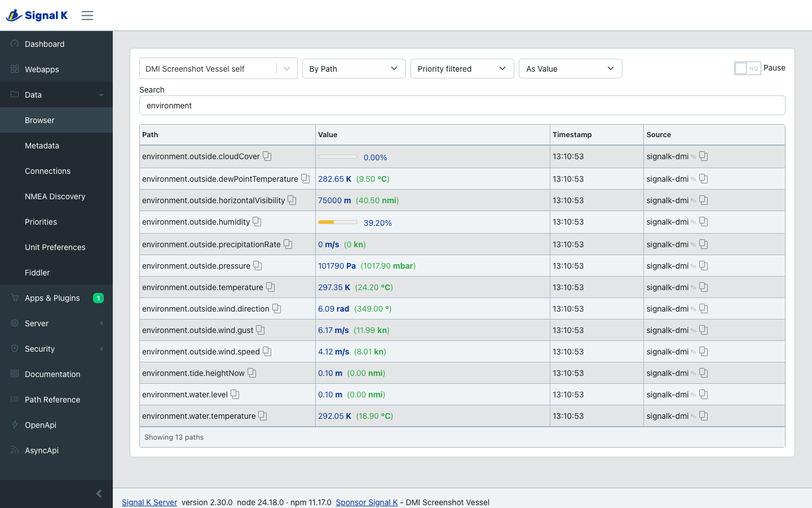Follow the Signal K Server footer link
Screen dimensions: 812x508
[x=149, y=502]
